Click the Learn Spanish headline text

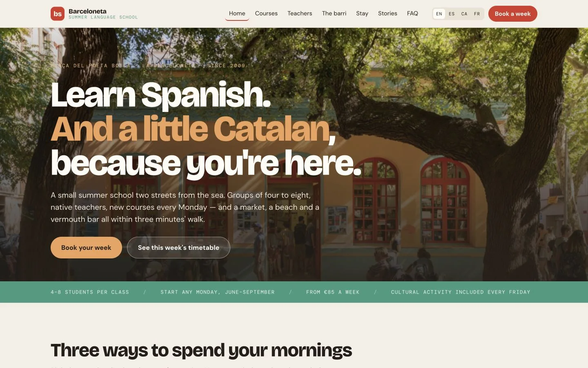(161, 95)
